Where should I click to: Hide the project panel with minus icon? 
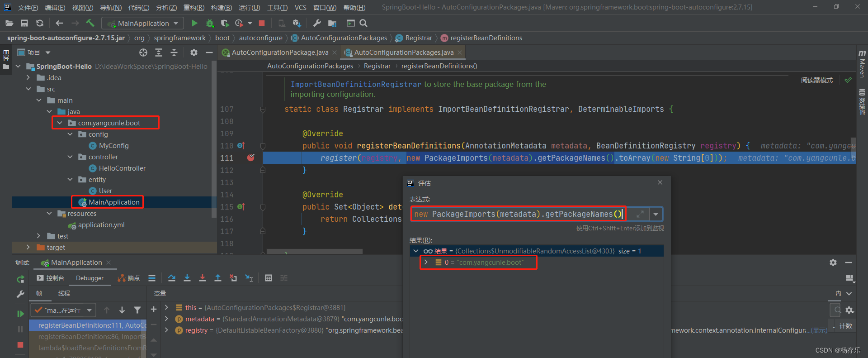209,53
